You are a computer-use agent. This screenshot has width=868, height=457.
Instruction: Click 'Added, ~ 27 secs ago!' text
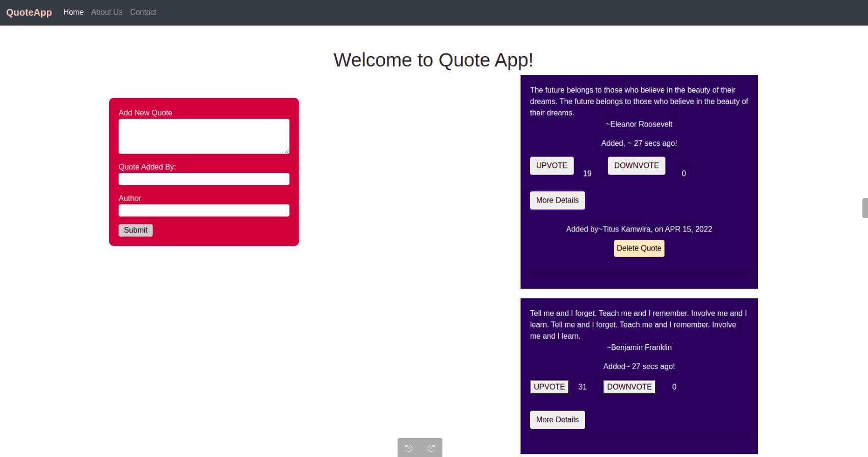639,143
